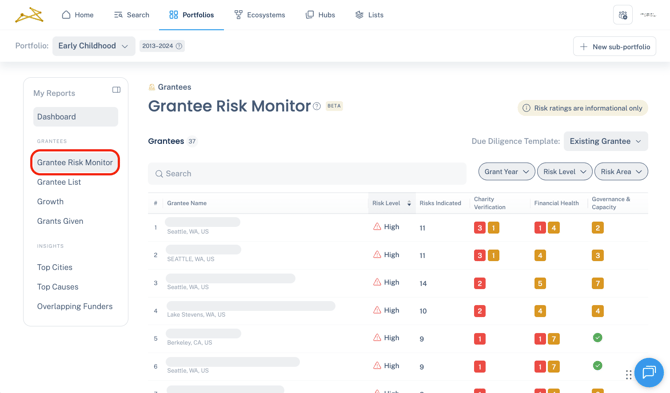The height and width of the screenshot is (393, 670).
Task: Click the help icon beside Grantee Risk Monitor title
Action: (317, 106)
